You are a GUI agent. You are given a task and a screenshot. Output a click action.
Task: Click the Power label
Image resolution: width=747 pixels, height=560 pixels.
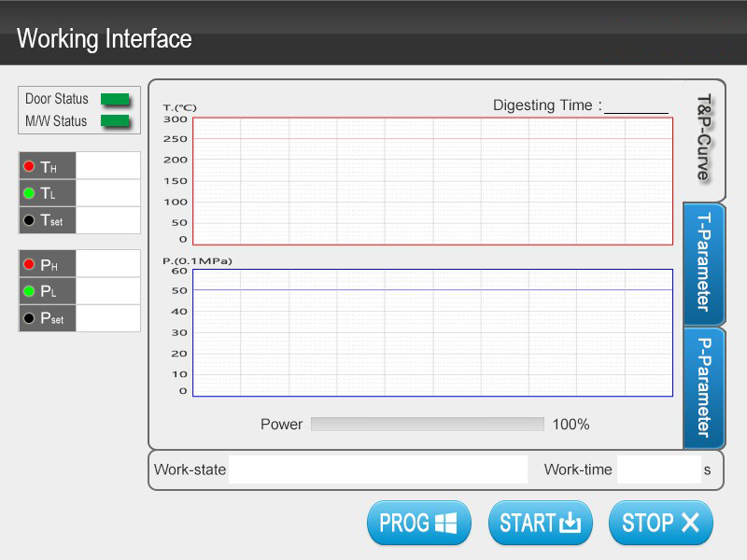[x=282, y=425]
